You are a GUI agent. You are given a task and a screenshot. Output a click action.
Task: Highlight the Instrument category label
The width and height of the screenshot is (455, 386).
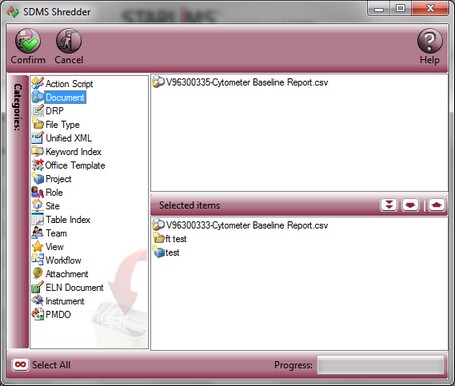pos(65,301)
